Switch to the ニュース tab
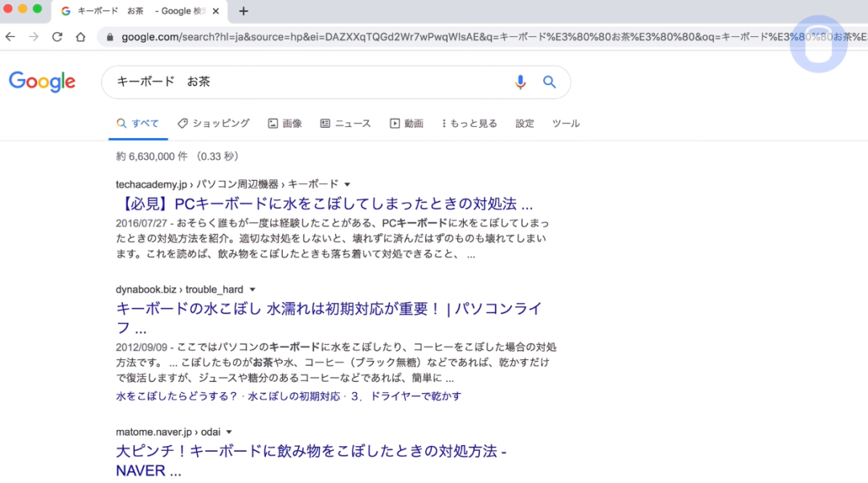Viewport: 868px width, 483px height. pyautogui.click(x=346, y=124)
